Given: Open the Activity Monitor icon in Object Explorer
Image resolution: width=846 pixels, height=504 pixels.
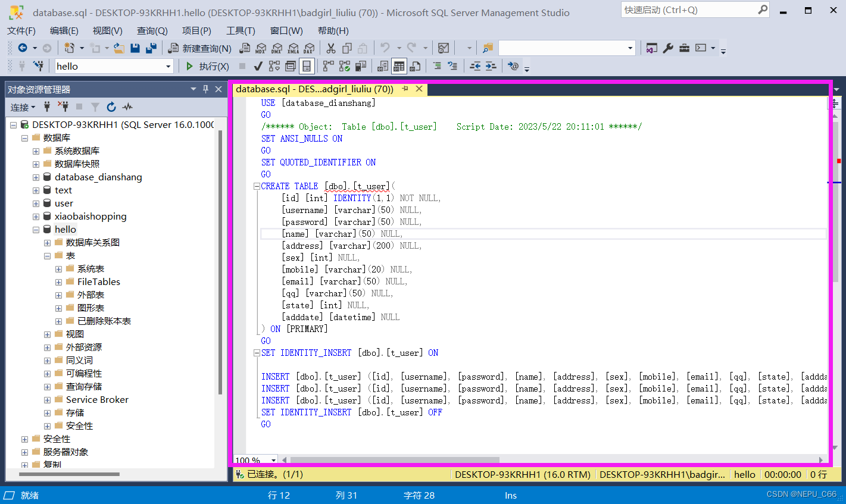Looking at the screenshot, I should tap(127, 107).
